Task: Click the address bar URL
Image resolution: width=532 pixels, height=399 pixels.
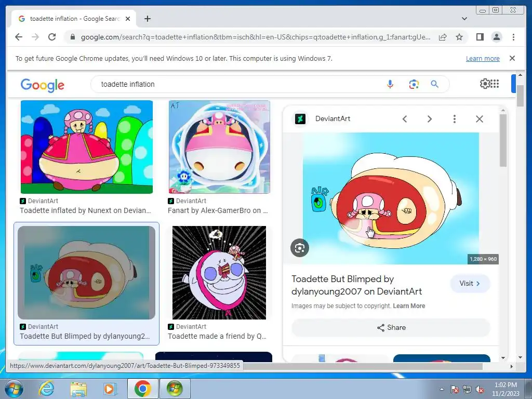Action: [x=256, y=37]
